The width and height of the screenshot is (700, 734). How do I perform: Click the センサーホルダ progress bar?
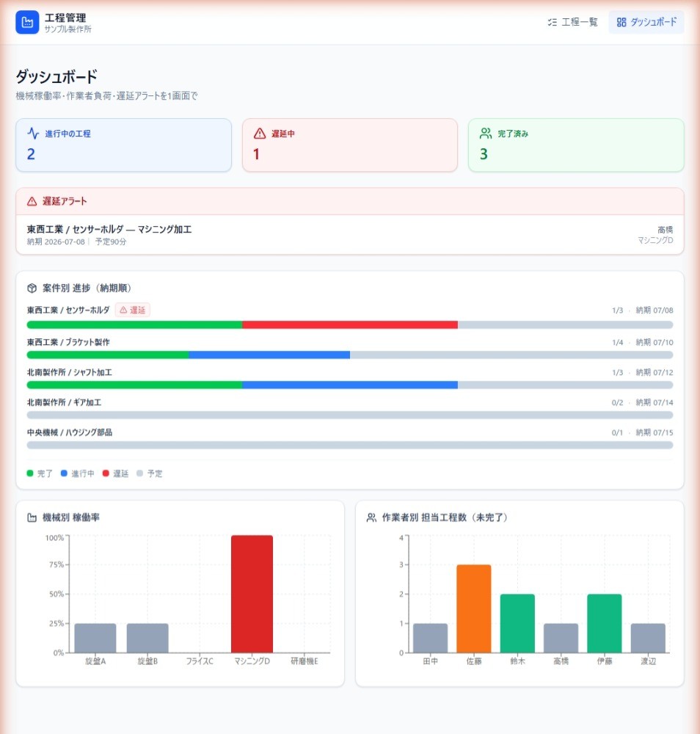pyautogui.click(x=350, y=325)
